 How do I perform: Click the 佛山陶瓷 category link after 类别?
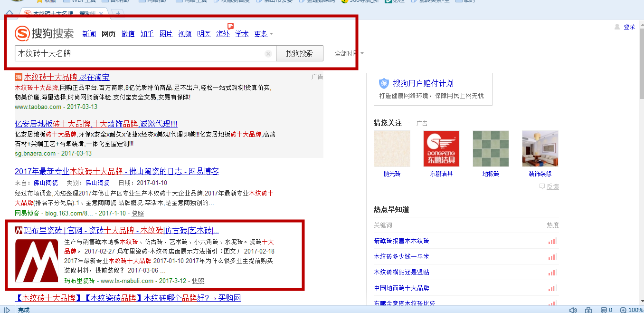click(97, 183)
